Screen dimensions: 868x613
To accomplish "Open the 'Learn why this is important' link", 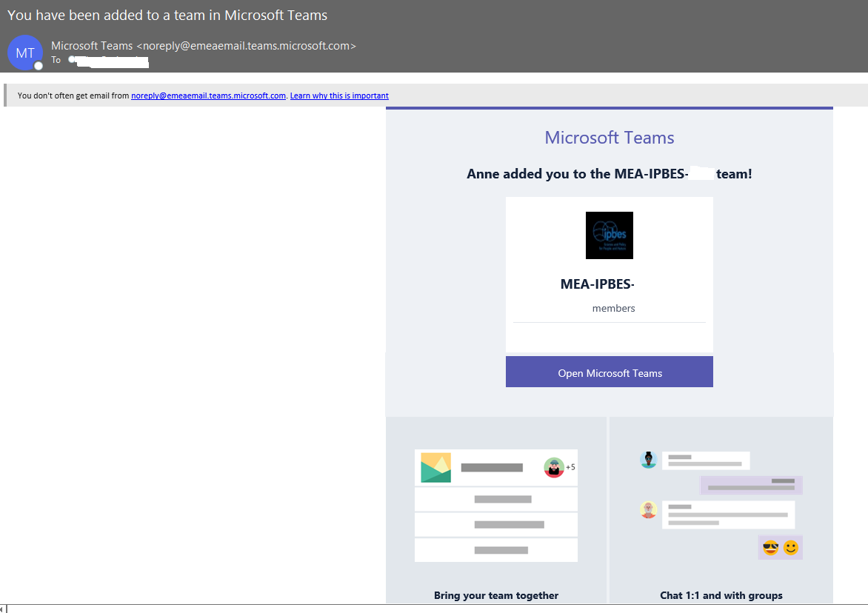I will click(x=339, y=96).
